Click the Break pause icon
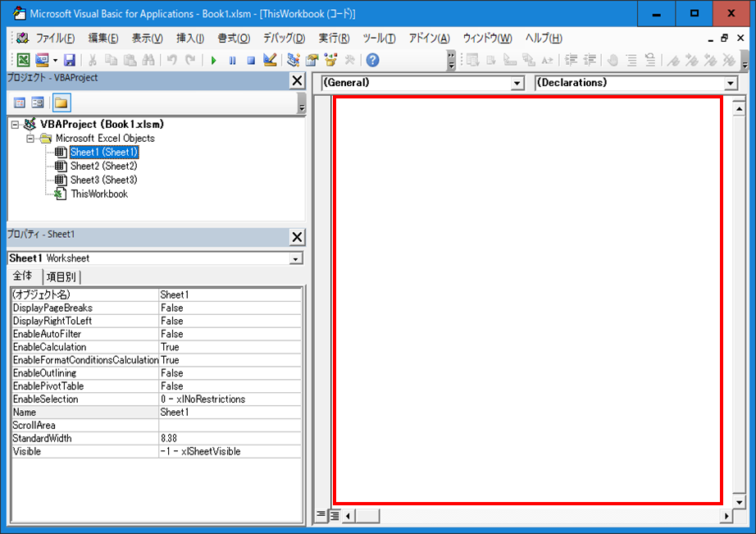 232,61
